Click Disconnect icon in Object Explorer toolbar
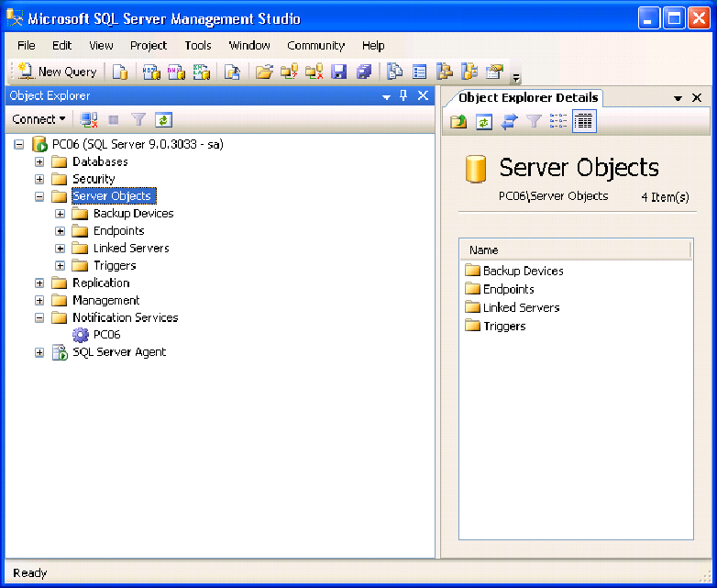717x588 pixels. point(89,119)
